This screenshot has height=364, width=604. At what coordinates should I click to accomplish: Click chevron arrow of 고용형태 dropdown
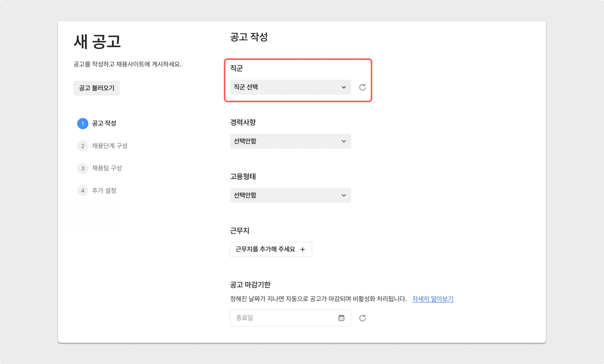[344, 195]
